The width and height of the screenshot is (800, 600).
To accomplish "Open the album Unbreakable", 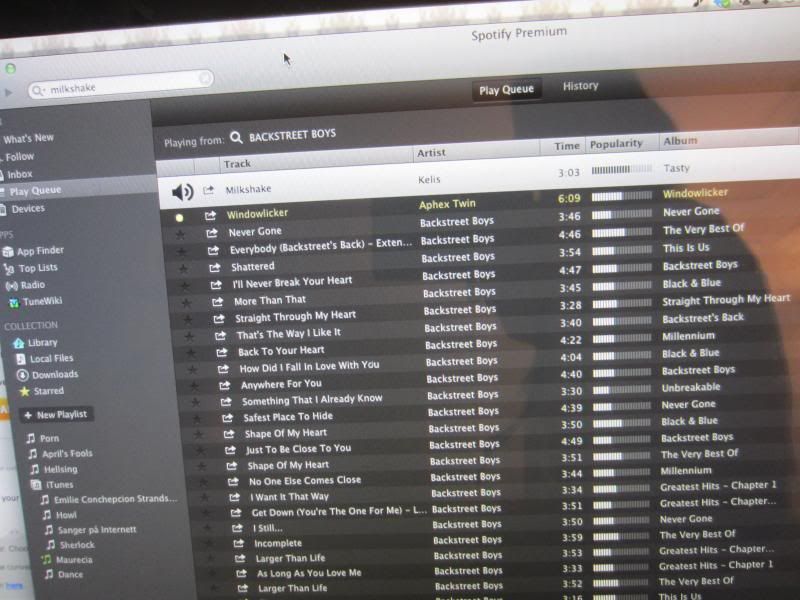I will click(x=691, y=388).
